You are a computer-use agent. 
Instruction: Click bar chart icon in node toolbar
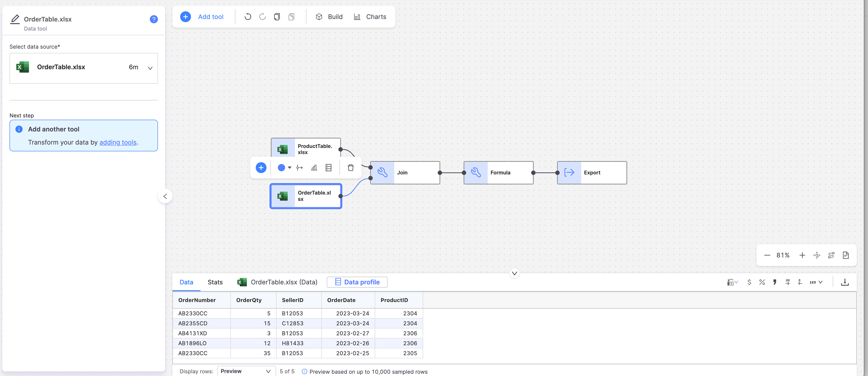click(314, 167)
